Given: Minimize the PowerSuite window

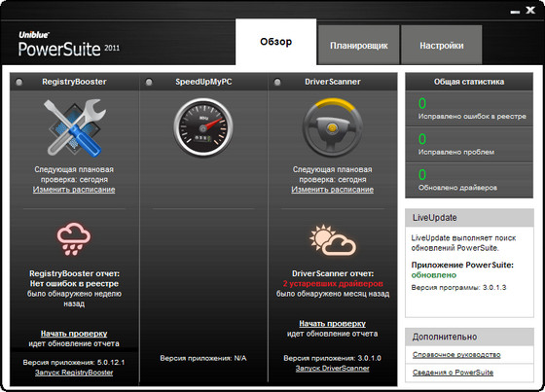Looking at the screenshot, I should tap(515, 12).
